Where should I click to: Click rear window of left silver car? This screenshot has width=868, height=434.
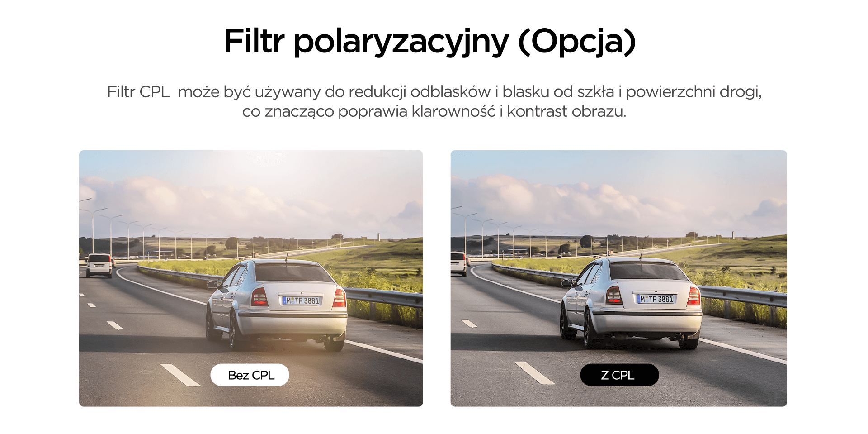point(293,273)
